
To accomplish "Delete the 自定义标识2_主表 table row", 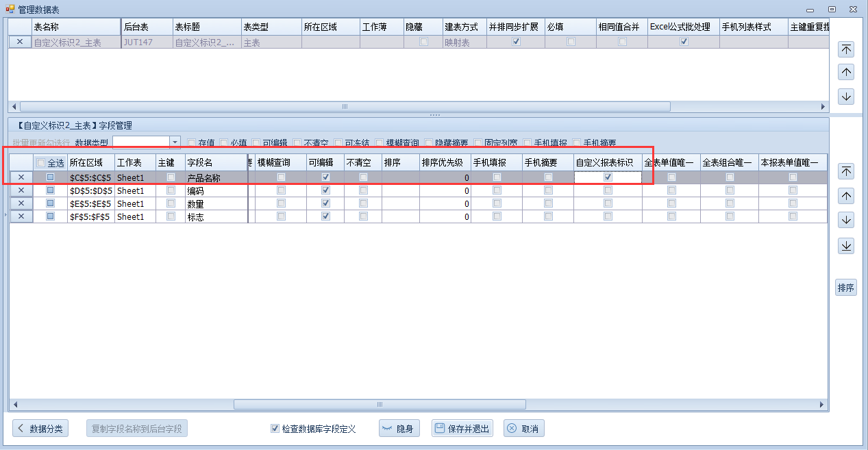I will click(x=20, y=42).
